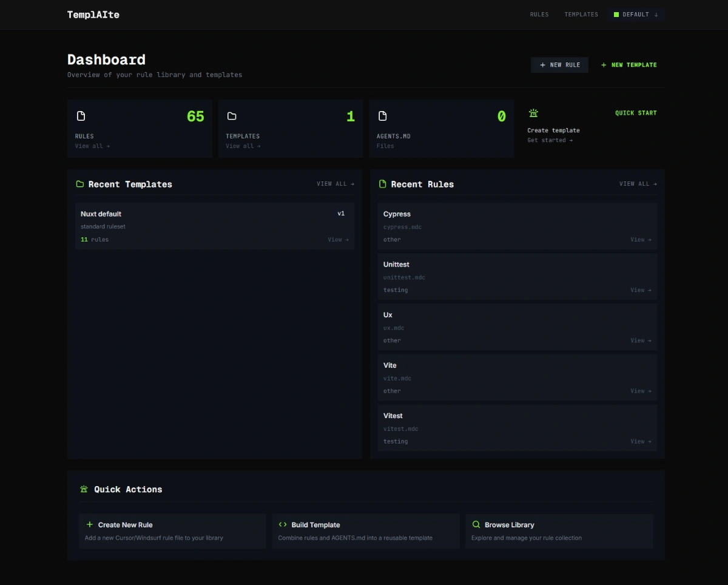Image resolution: width=728 pixels, height=585 pixels.
Task: Click View link on the Cypress rule
Action: tap(641, 240)
